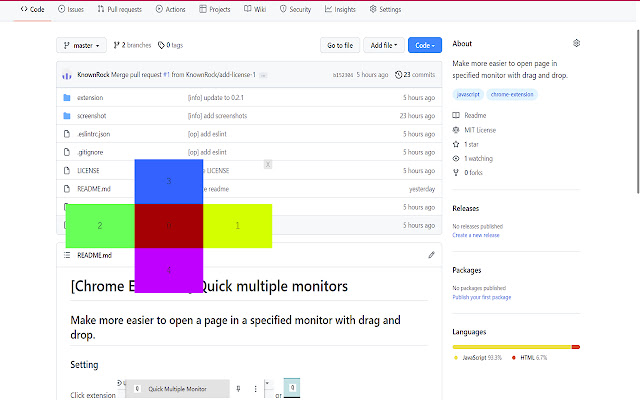640x400 pixels.
Task: Select the javascript topic tag
Action: click(468, 94)
